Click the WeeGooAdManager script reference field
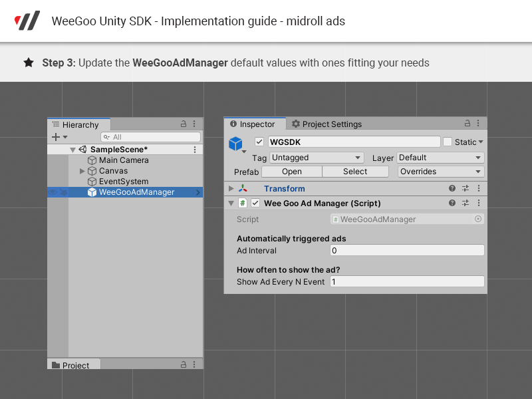 coord(407,219)
